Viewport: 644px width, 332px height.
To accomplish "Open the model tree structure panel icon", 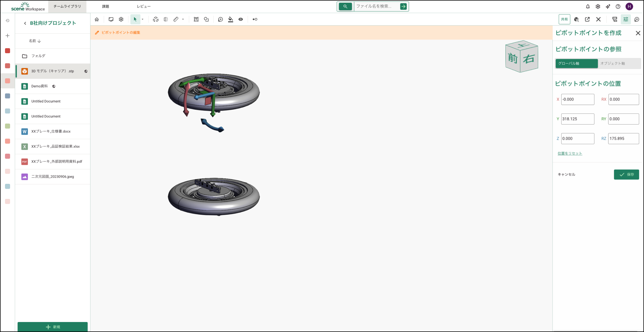I will point(614,19).
